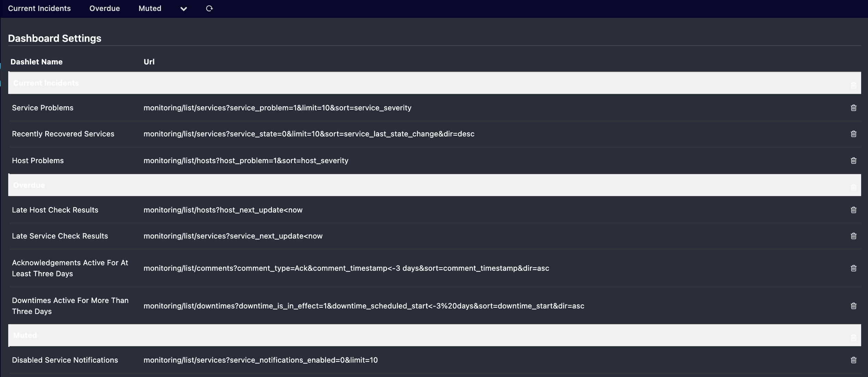Click the Service Problems URL text
Viewport: 868px width, 377px height.
tap(277, 108)
